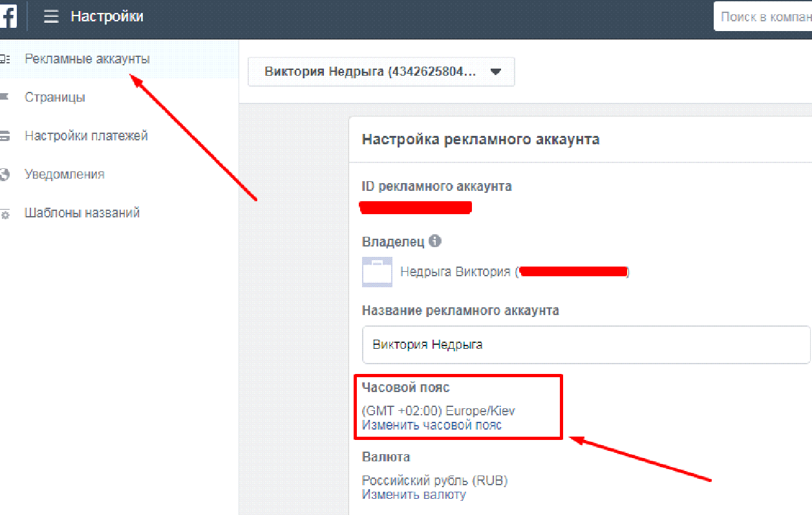Click the Изменить часовой пояс link

point(431,425)
